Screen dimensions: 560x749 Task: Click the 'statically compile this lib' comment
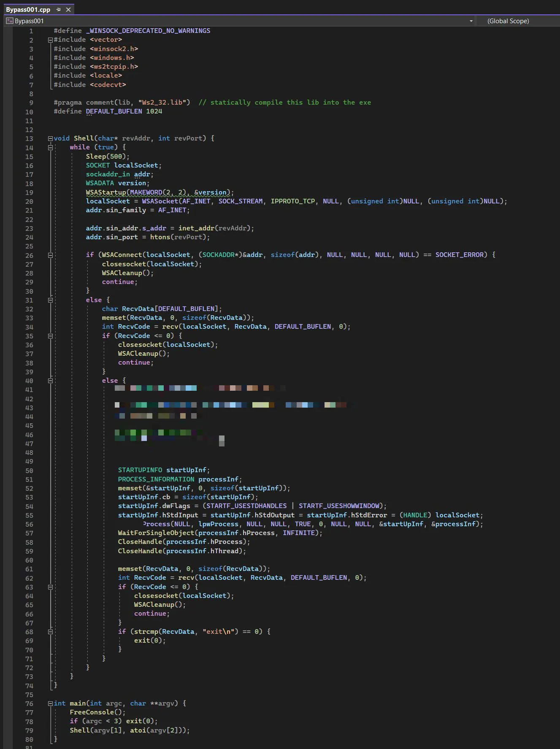tap(285, 103)
